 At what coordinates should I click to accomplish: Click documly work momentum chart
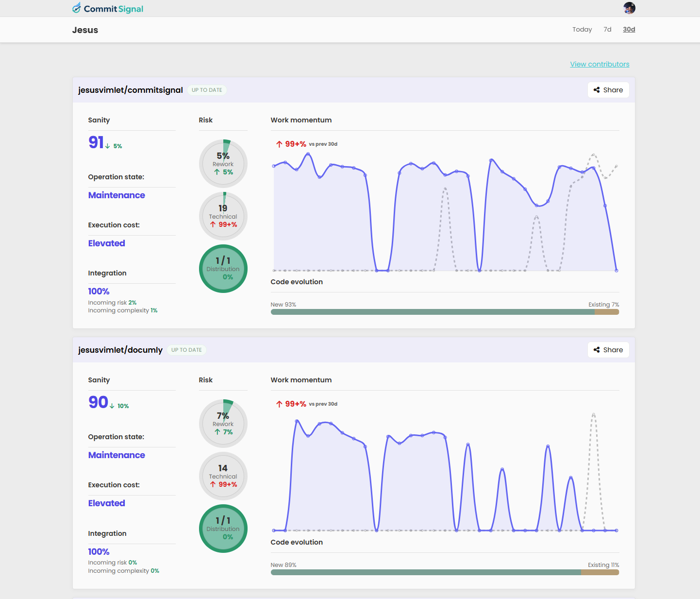point(445,472)
